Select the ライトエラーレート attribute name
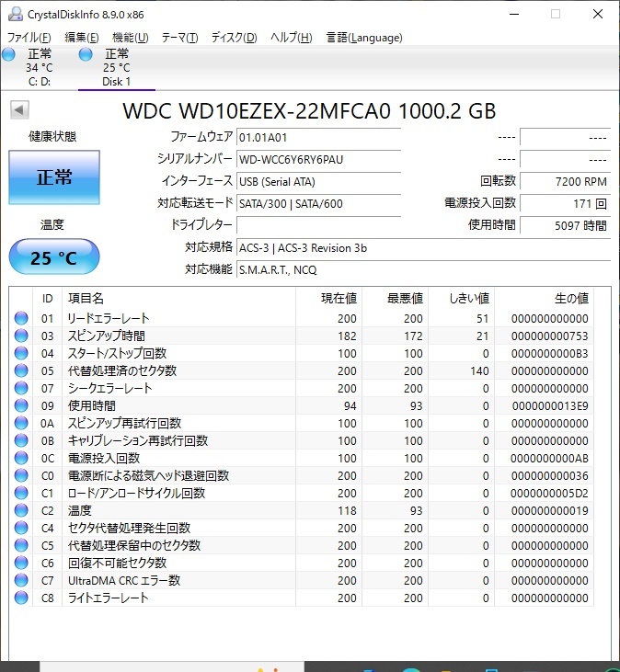The width and height of the screenshot is (620, 672). coord(108,598)
